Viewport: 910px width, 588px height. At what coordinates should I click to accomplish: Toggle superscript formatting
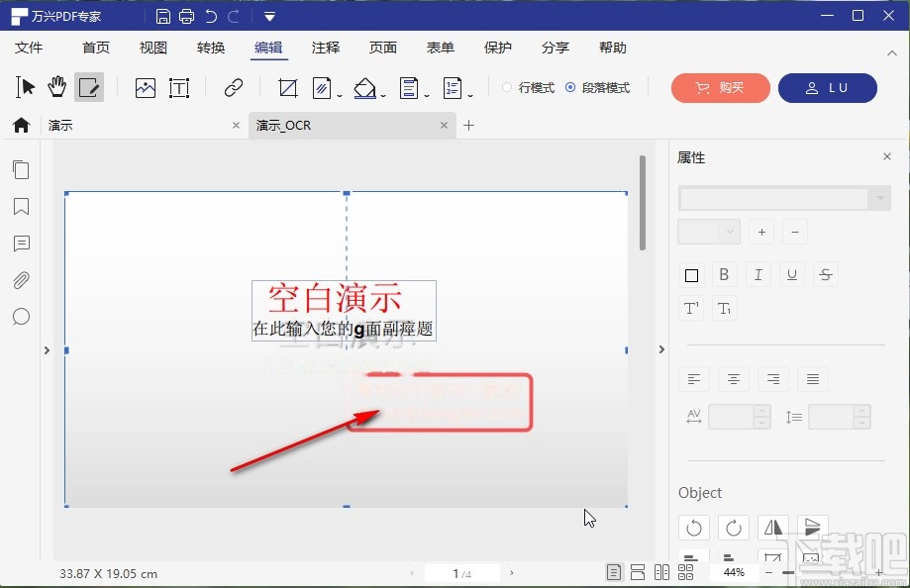(x=691, y=308)
